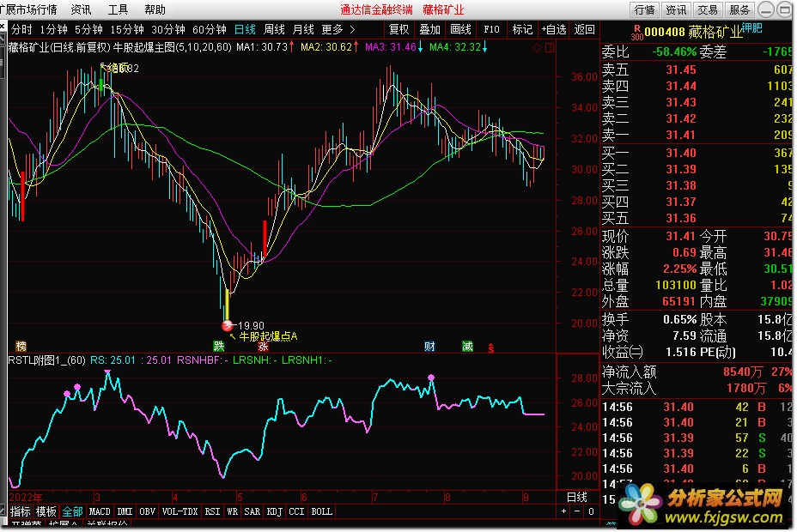
Task: Open top-right 资讯 button
Action: click(677, 9)
